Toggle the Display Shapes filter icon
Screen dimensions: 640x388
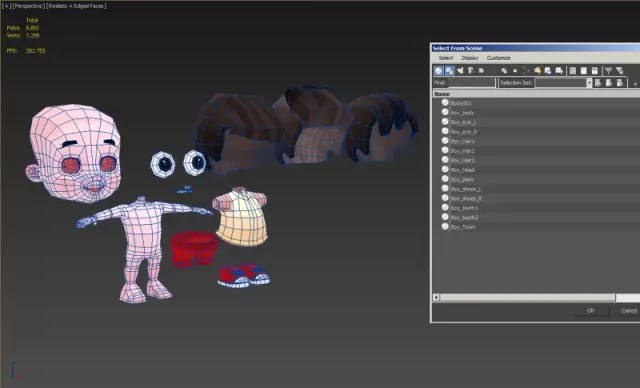(x=449, y=71)
